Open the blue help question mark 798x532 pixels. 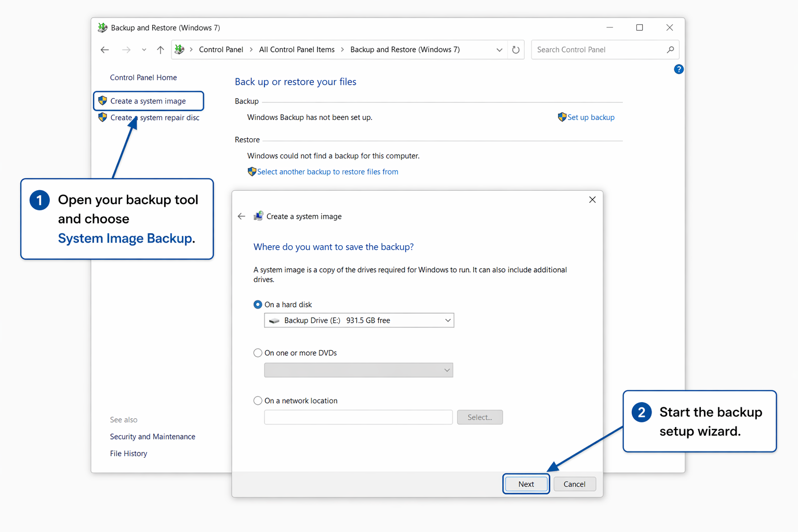[679, 69]
